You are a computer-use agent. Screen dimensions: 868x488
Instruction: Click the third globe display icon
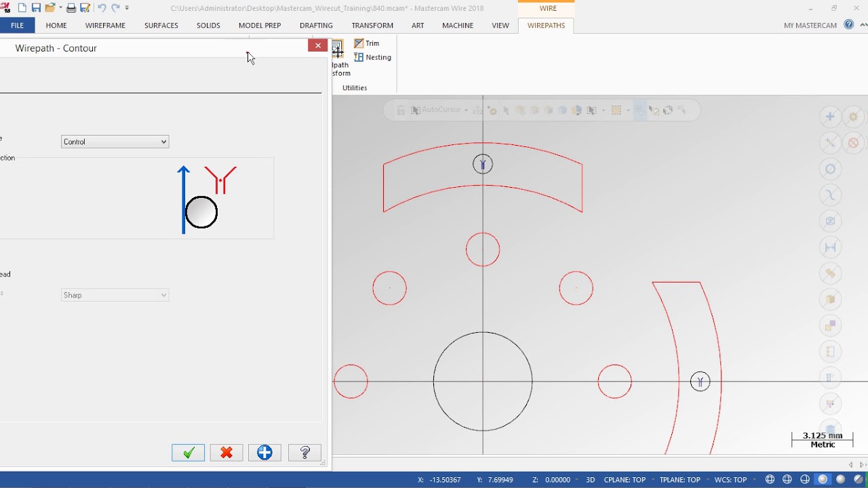click(806, 480)
